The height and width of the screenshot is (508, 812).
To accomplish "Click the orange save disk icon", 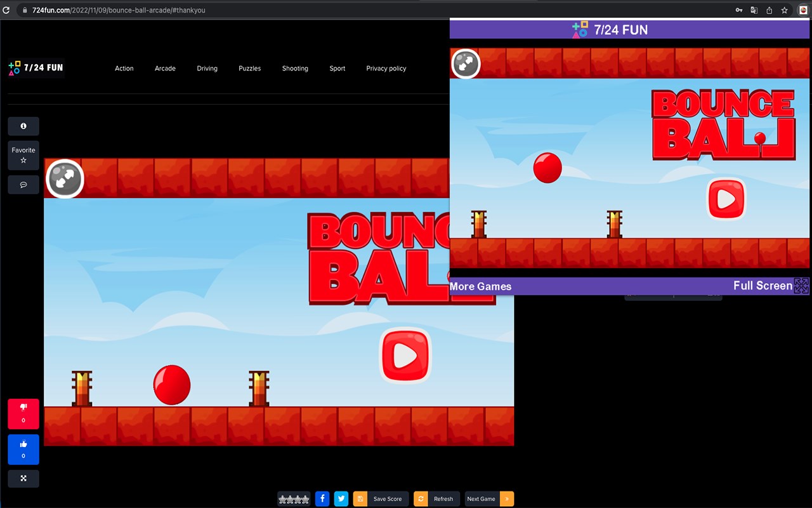I will point(360,499).
